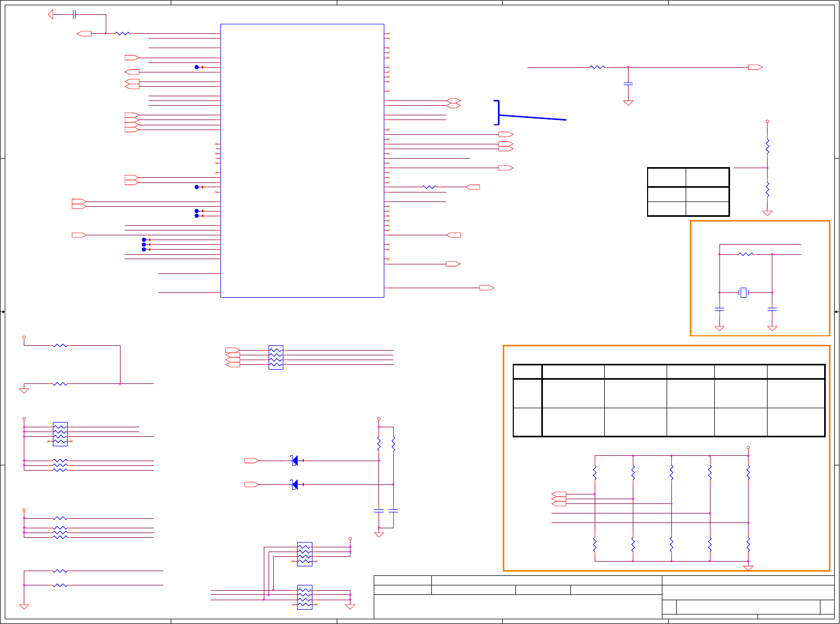
Task: Select the capacitor symbol in the top-left corner
Action: [75, 15]
